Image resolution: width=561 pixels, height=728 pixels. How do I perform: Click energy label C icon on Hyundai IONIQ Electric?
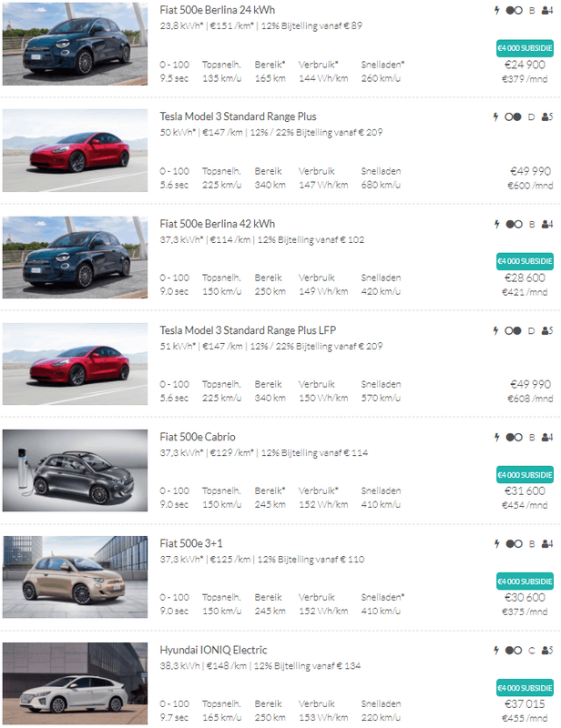coord(533,650)
